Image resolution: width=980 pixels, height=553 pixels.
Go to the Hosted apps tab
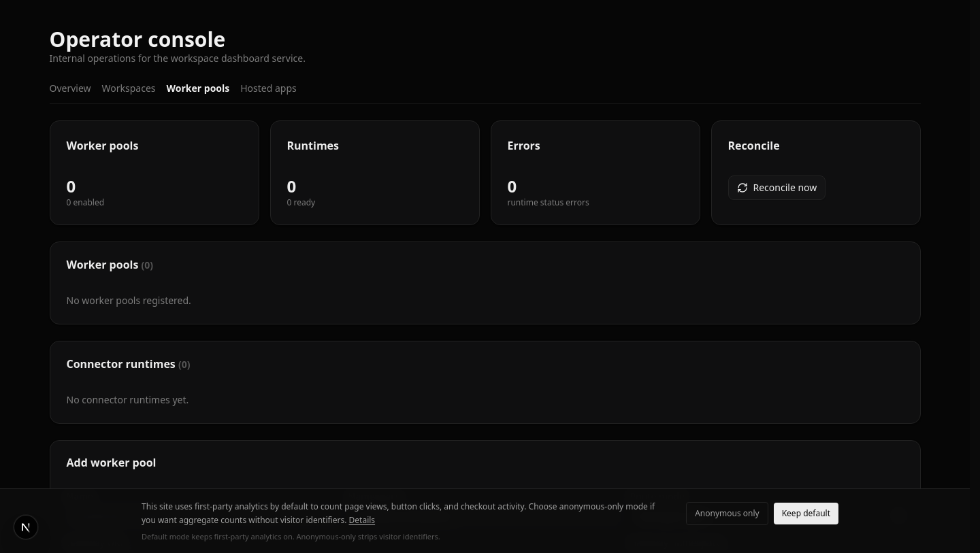click(268, 88)
